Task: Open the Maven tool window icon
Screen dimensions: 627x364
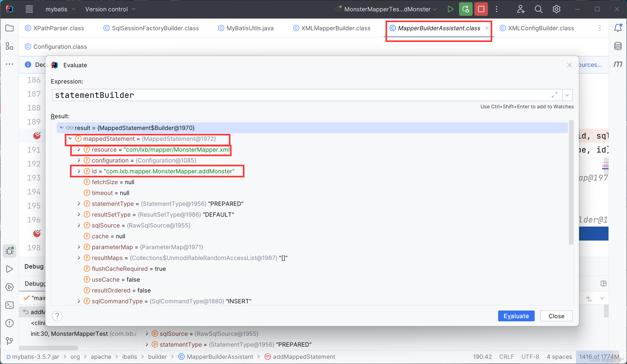Action: (x=618, y=64)
